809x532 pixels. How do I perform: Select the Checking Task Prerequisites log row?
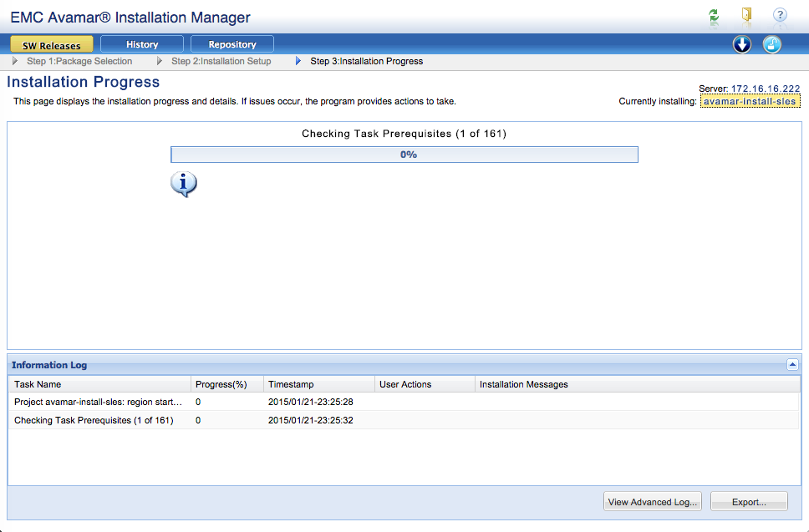click(94, 421)
